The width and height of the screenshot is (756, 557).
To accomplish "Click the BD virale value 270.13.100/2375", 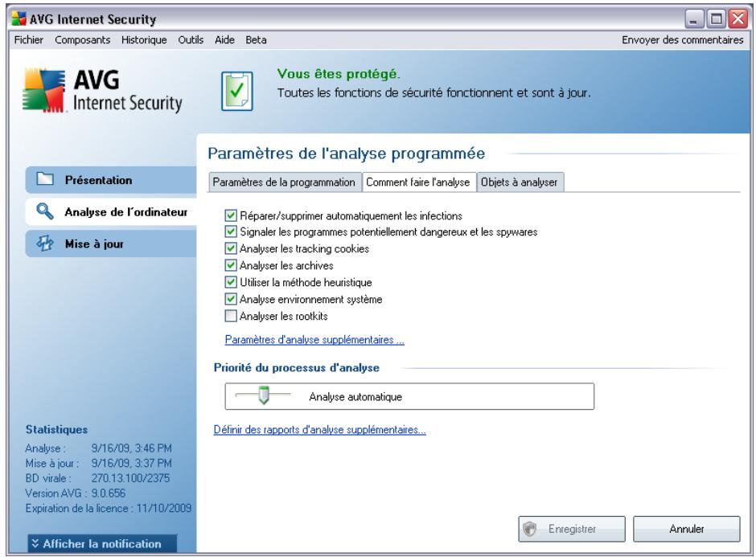I will point(130,478).
